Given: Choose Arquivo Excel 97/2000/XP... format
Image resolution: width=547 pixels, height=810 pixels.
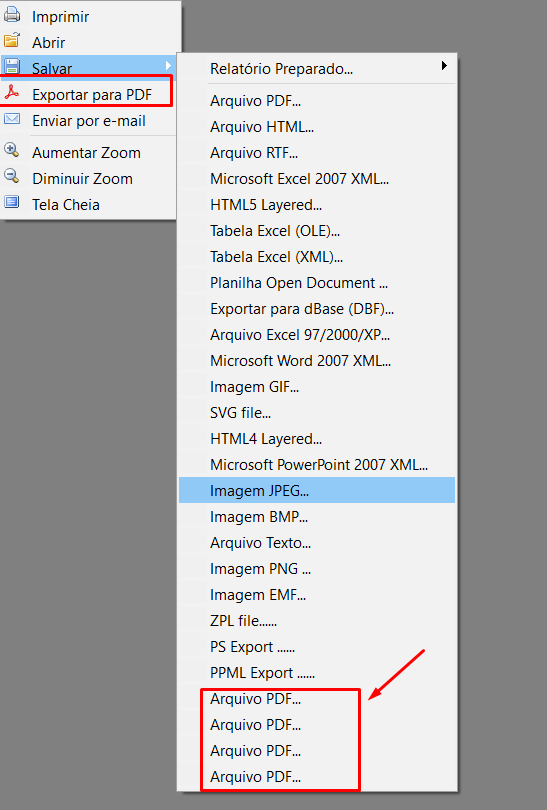Looking at the screenshot, I should [x=317, y=335].
